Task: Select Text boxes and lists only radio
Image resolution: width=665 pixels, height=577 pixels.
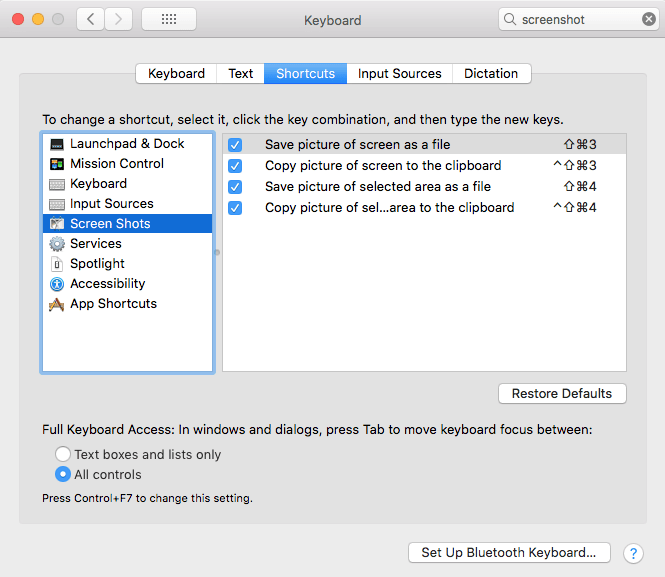Action: pos(63,454)
